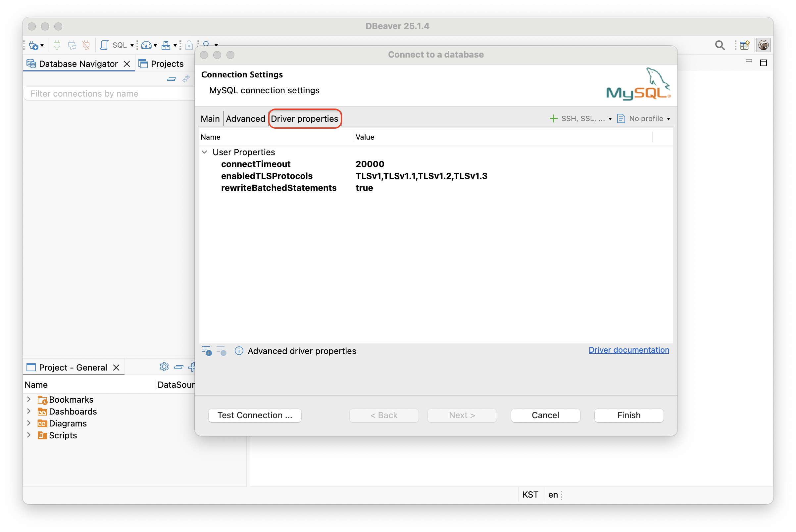The width and height of the screenshot is (796, 532).
Task: Click the global search magnifier icon
Action: coord(720,45)
